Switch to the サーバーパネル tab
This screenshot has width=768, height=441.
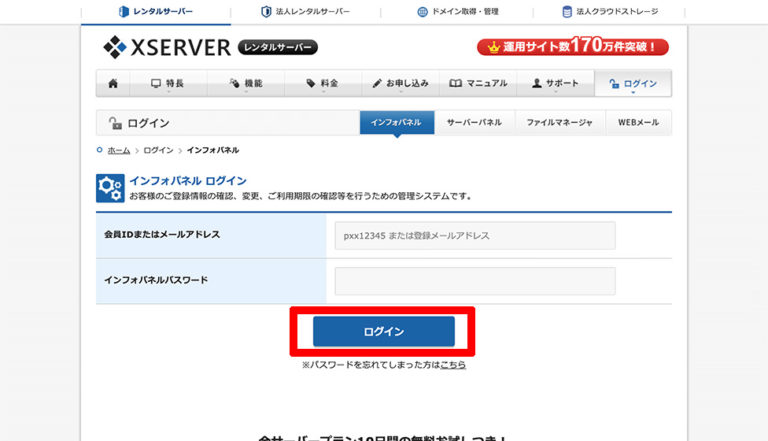[x=474, y=122]
